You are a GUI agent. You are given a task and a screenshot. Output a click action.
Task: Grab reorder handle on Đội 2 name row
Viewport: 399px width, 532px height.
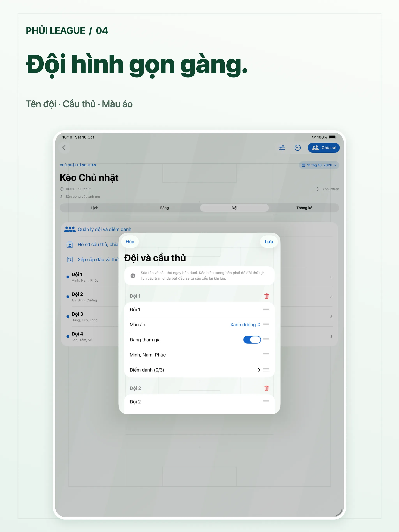coord(266,402)
